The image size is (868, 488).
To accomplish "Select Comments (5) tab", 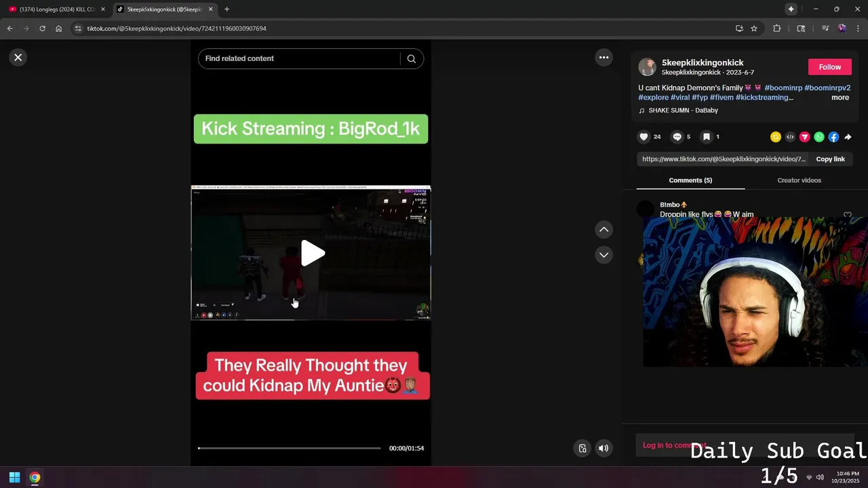I will 690,180.
